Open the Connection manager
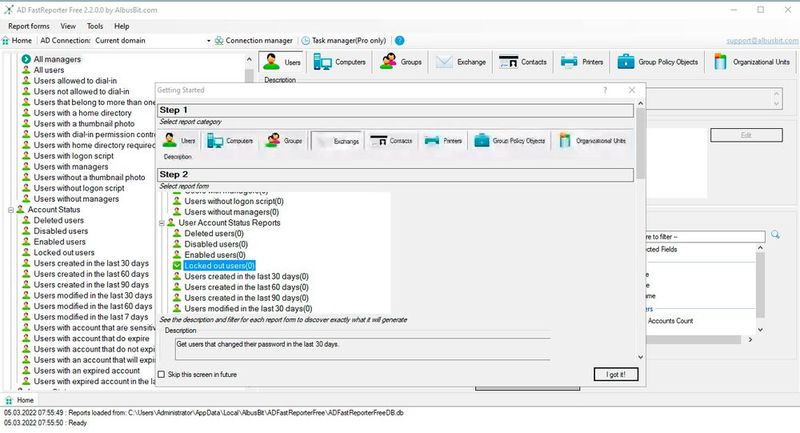This screenshot has width=800, height=433. click(x=254, y=40)
